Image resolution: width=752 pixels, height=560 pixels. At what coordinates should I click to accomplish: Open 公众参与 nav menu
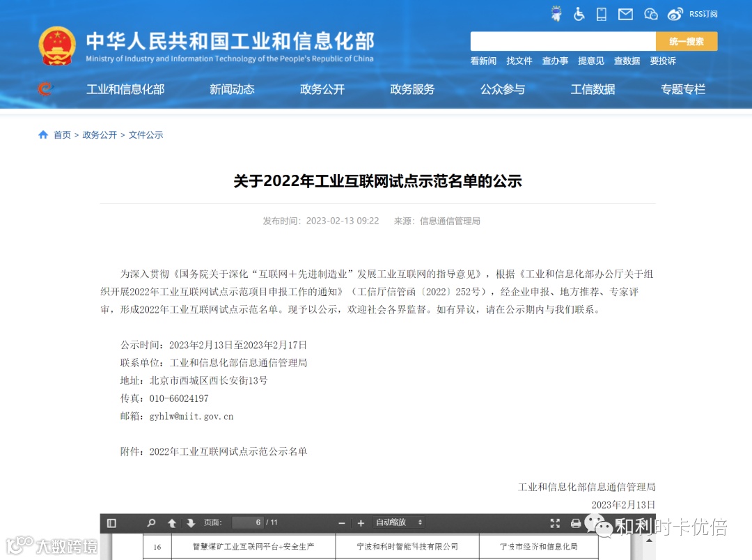tap(503, 89)
